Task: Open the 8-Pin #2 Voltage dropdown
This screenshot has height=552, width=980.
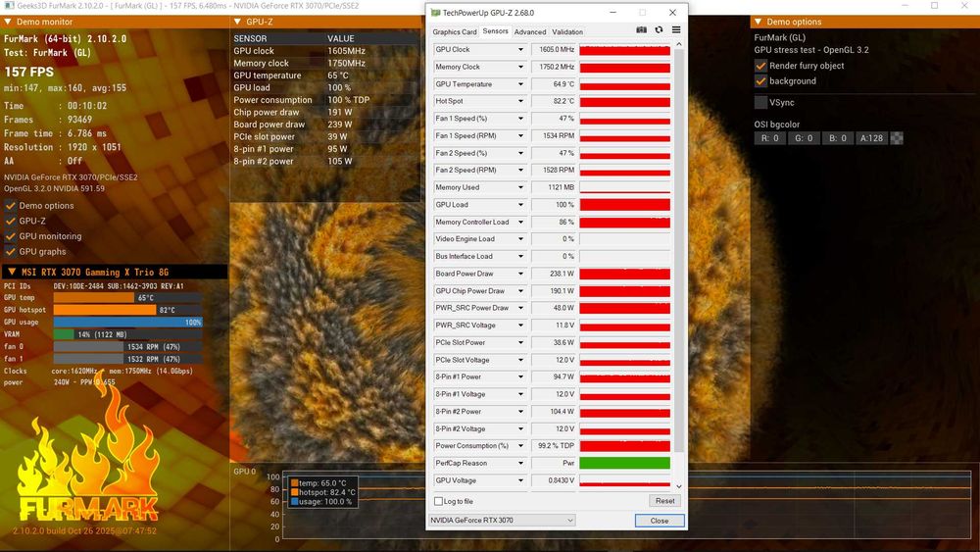Action: [520, 428]
